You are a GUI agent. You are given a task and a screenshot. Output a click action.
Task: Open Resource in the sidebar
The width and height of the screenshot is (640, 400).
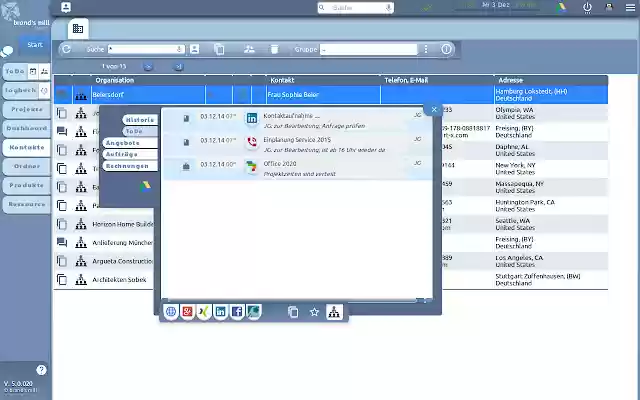pos(27,204)
